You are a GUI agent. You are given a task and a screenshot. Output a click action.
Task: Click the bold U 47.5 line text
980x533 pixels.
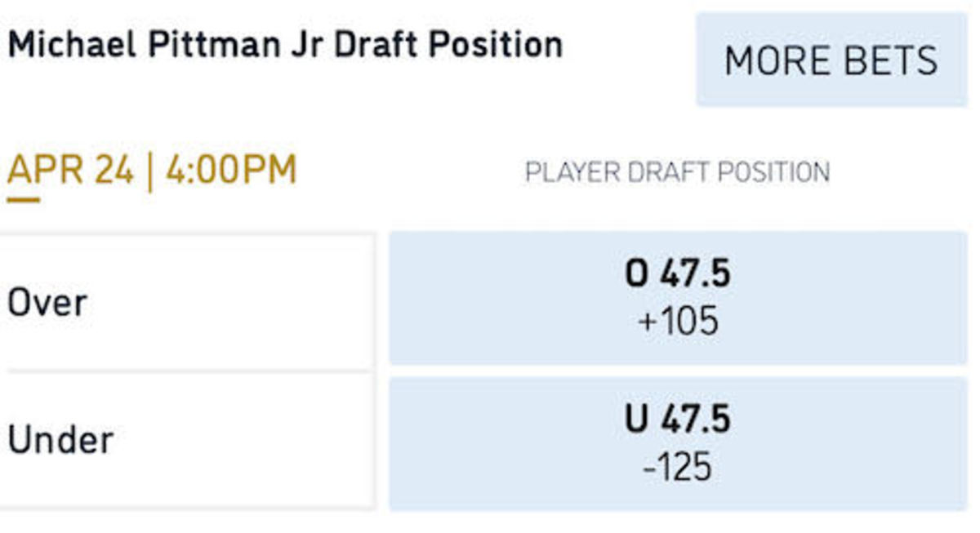[678, 420]
